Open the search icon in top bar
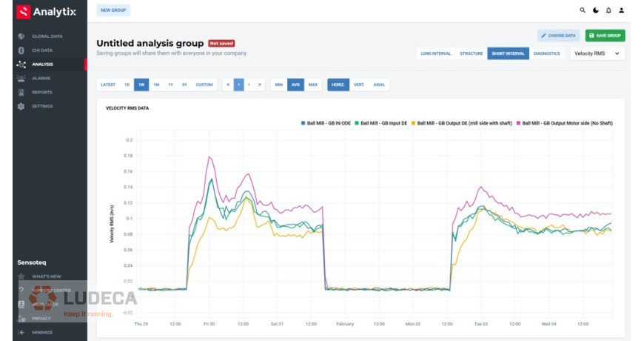The image size is (644, 341). tap(583, 10)
